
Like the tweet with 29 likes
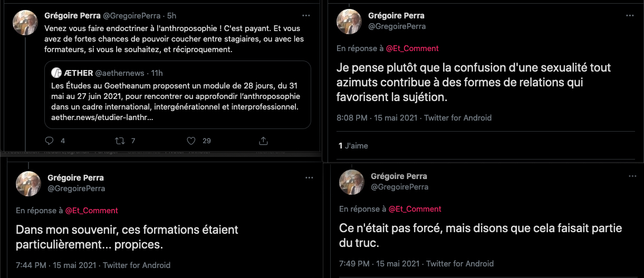(x=191, y=141)
